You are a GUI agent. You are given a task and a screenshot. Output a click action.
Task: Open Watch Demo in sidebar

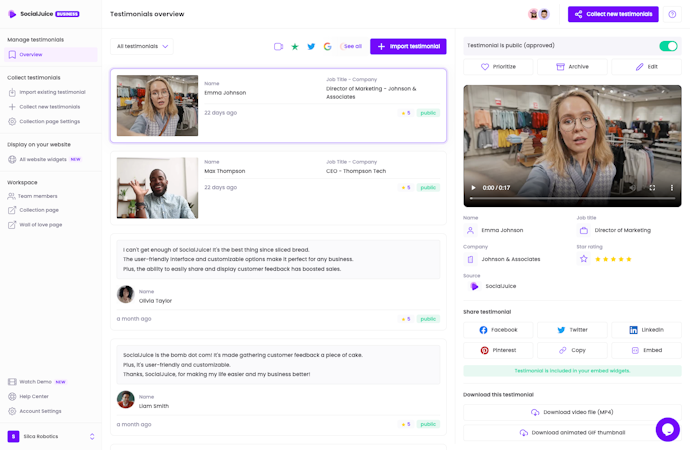(x=37, y=382)
